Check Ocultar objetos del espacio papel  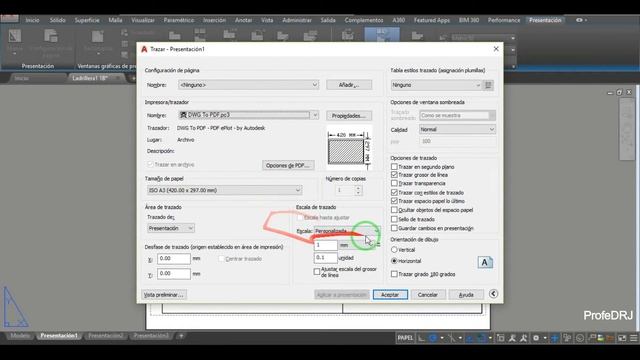pyautogui.click(x=394, y=210)
